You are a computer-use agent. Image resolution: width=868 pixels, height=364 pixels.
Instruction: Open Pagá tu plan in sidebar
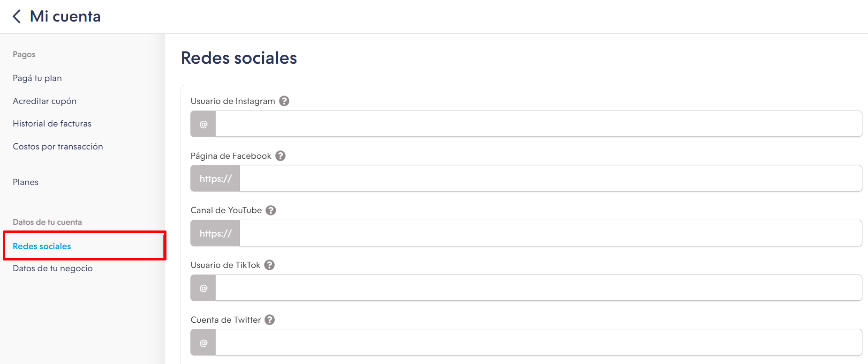[37, 78]
